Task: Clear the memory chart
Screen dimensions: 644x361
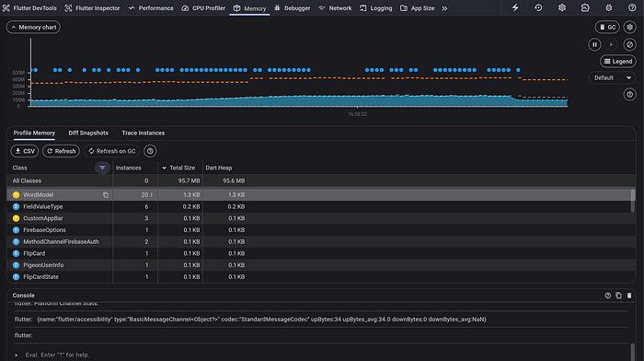Action: coord(629,44)
